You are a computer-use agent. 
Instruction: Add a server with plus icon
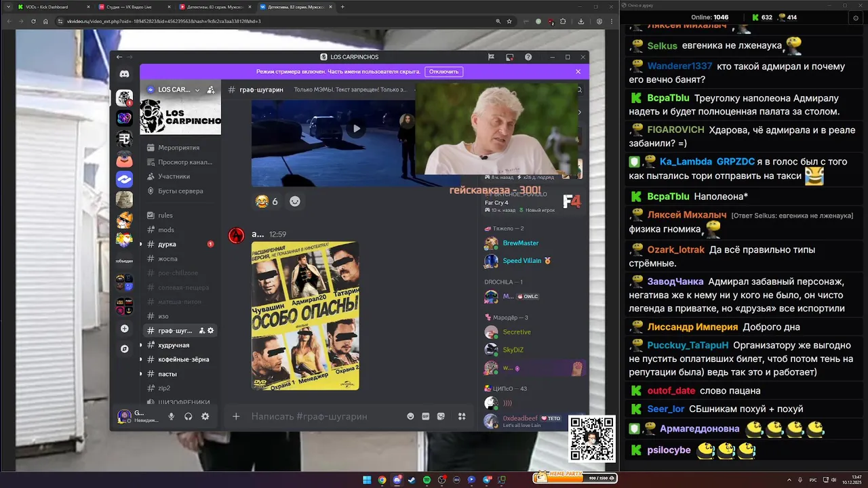(124, 329)
